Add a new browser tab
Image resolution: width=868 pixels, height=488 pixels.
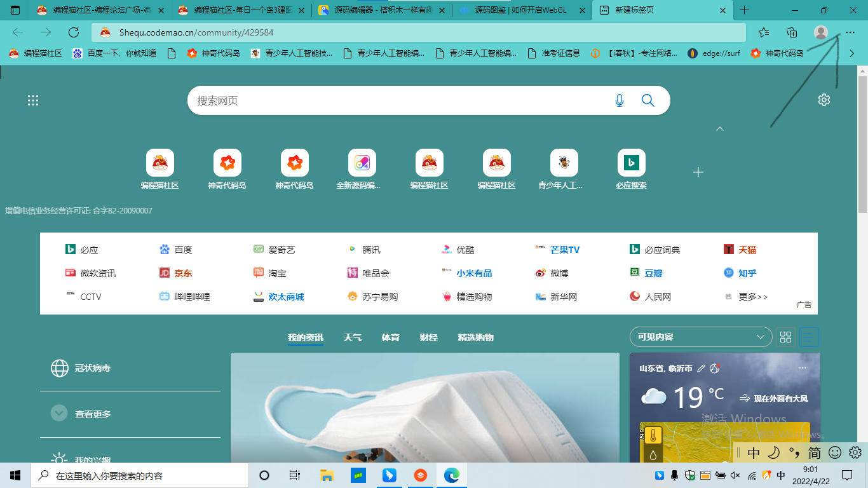coord(745,10)
